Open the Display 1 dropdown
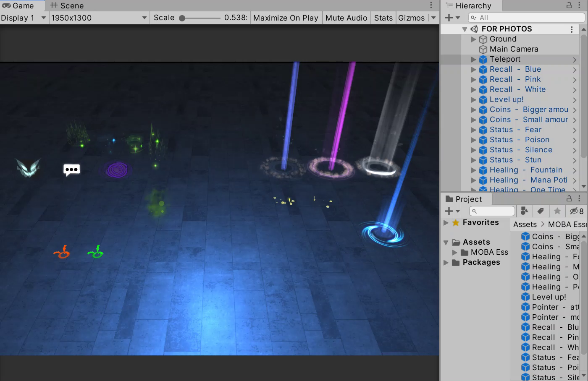The height and width of the screenshot is (381, 588). tap(23, 18)
